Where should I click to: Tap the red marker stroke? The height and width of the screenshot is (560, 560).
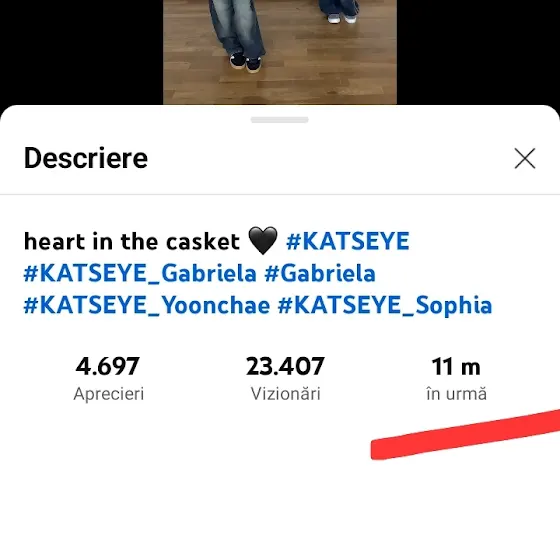coord(465,435)
